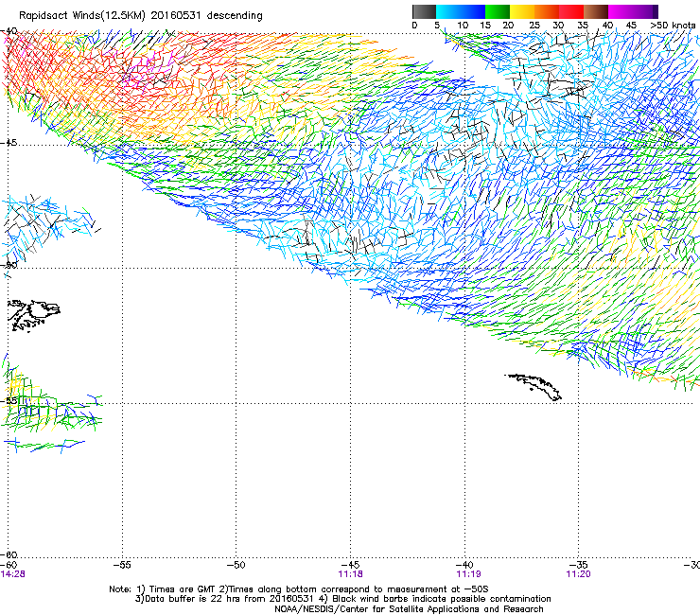Click the -60 longitude label above 14:28
Image resolution: width=700 pixels, height=615 pixels.
9,565
